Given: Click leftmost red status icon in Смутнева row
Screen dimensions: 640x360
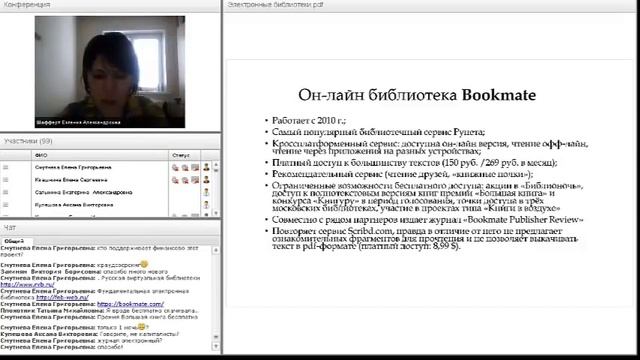Looking at the screenshot, I should 175,167.
